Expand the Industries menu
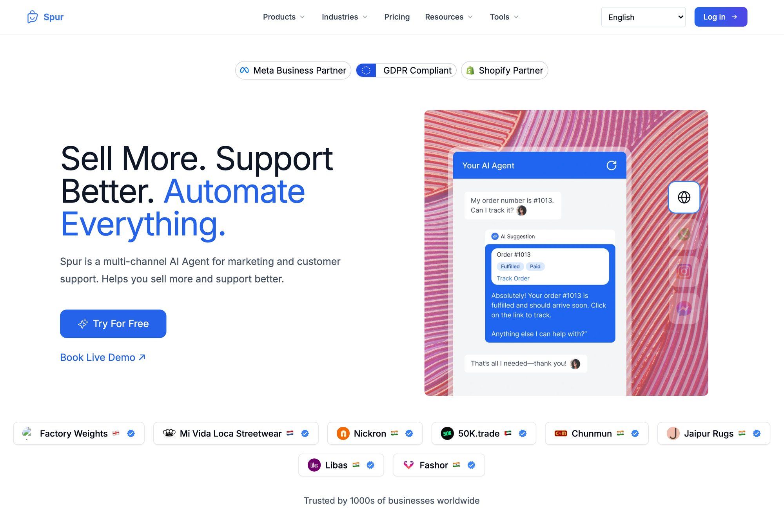 (x=345, y=17)
